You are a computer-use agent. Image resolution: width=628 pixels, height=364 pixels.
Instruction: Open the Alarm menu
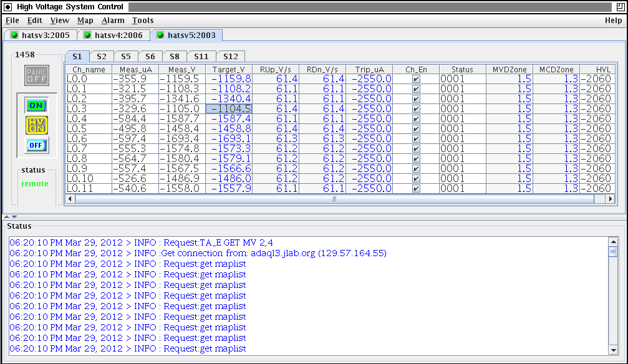point(112,21)
